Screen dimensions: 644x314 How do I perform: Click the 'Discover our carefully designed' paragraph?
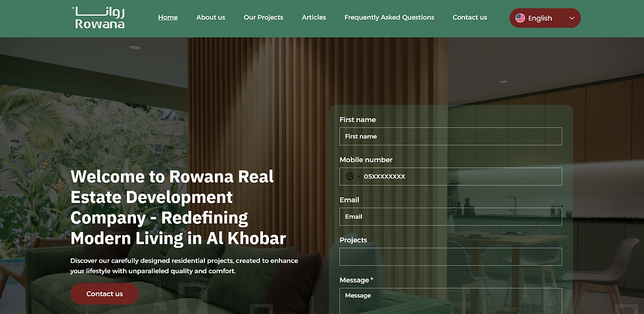coord(184,266)
